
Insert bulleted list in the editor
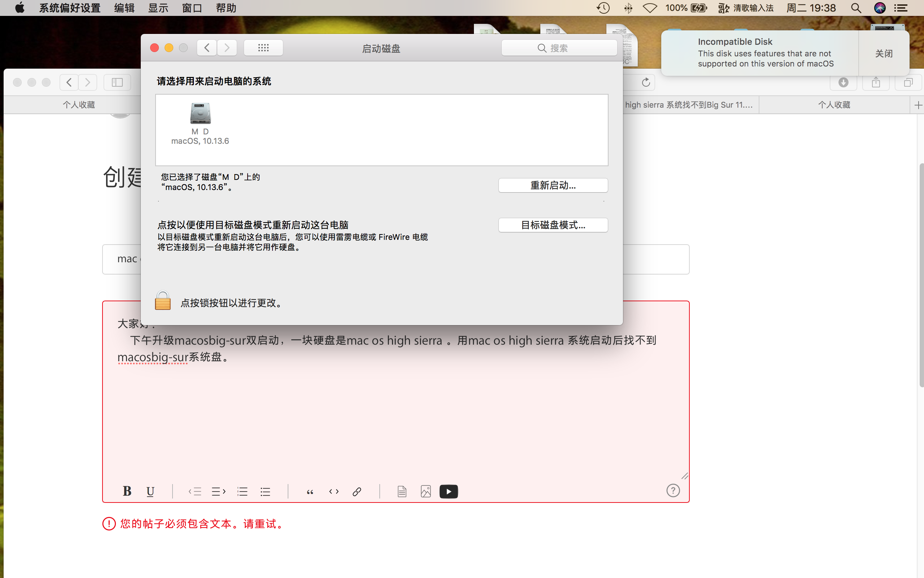(265, 491)
